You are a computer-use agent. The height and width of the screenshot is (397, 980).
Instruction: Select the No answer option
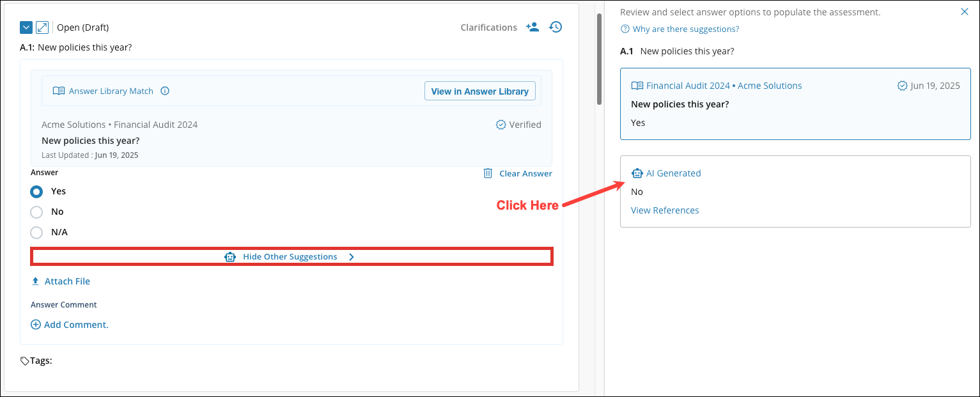pos(36,212)
